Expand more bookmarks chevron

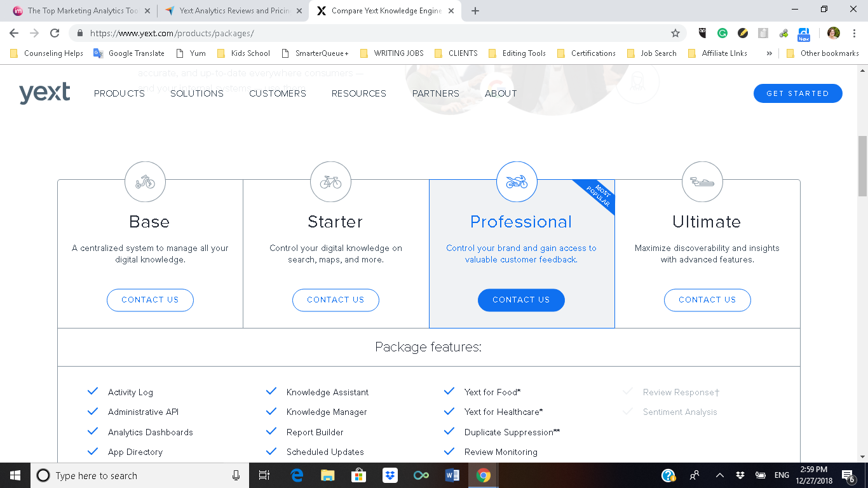click(x=770, y=53)
